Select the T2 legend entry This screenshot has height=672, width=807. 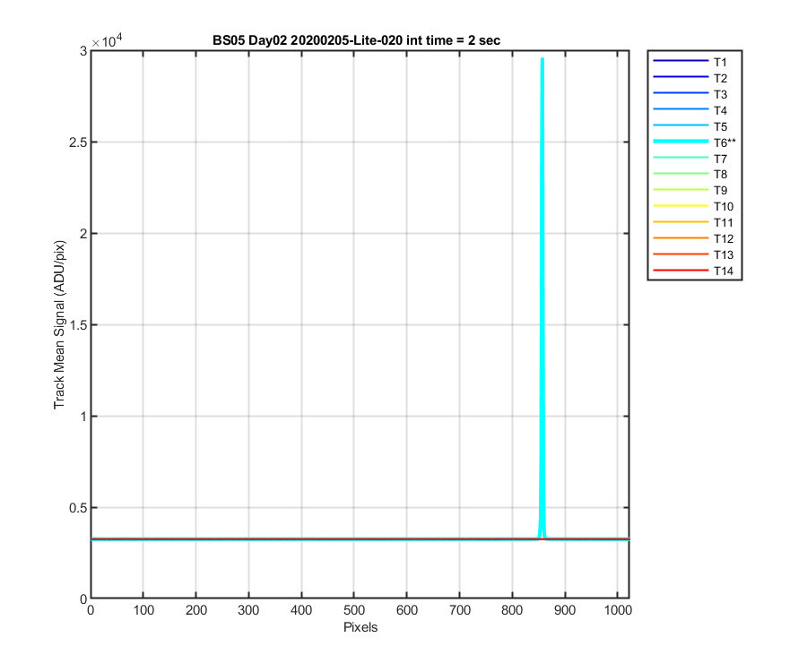click(x=690, y=78)
